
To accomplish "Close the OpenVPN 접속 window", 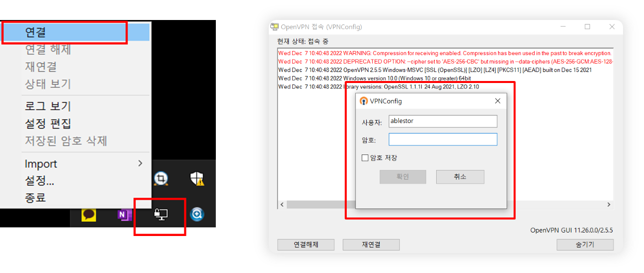I will [x=612, y=27].
